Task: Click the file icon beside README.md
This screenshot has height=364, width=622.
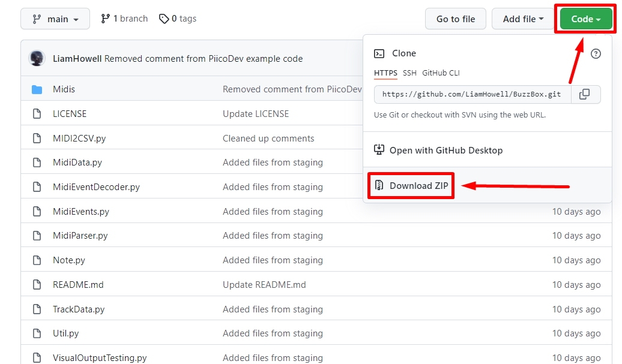Action: (37, 284)
